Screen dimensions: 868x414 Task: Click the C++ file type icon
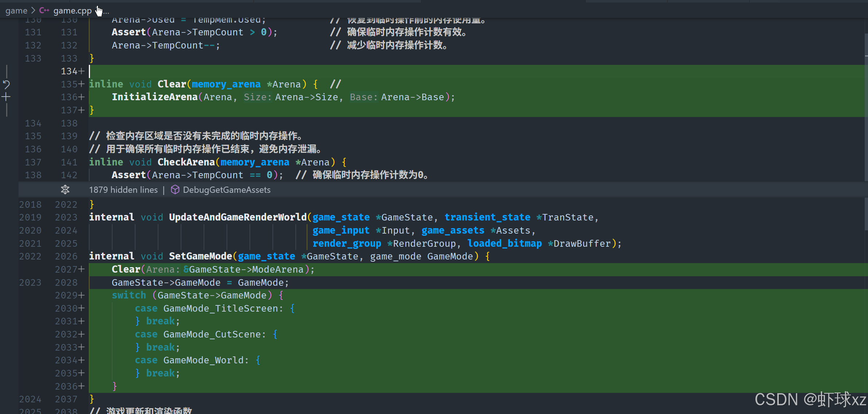click(x=44, y=11)
